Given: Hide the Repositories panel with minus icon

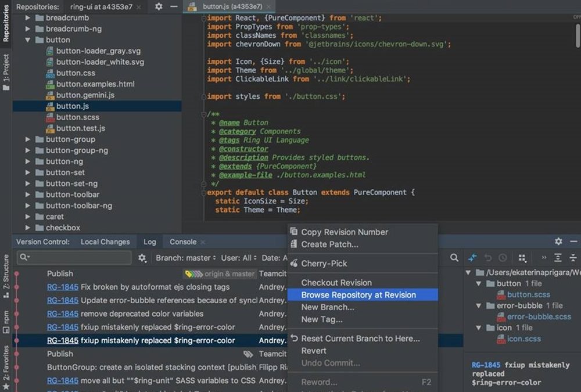Looking at the screenshot, I should click(173, 6).
